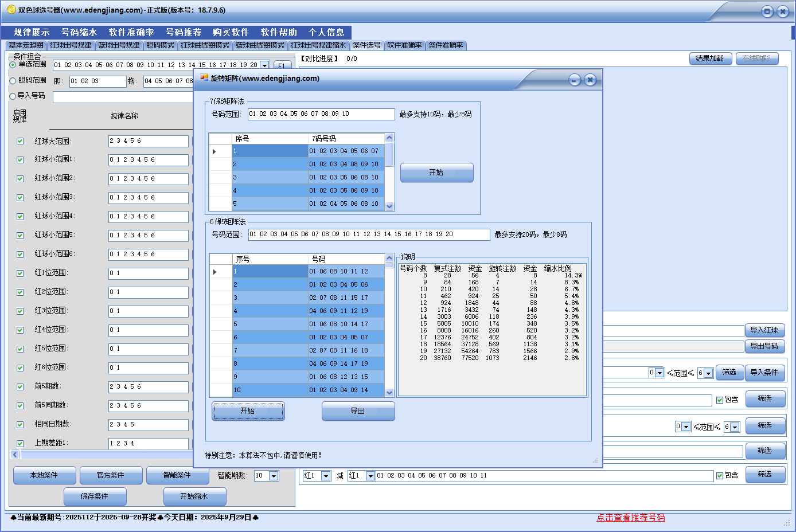Click the 导出 button in the 6保5 section
796x532 pixels.
click(x=358, y=411)
